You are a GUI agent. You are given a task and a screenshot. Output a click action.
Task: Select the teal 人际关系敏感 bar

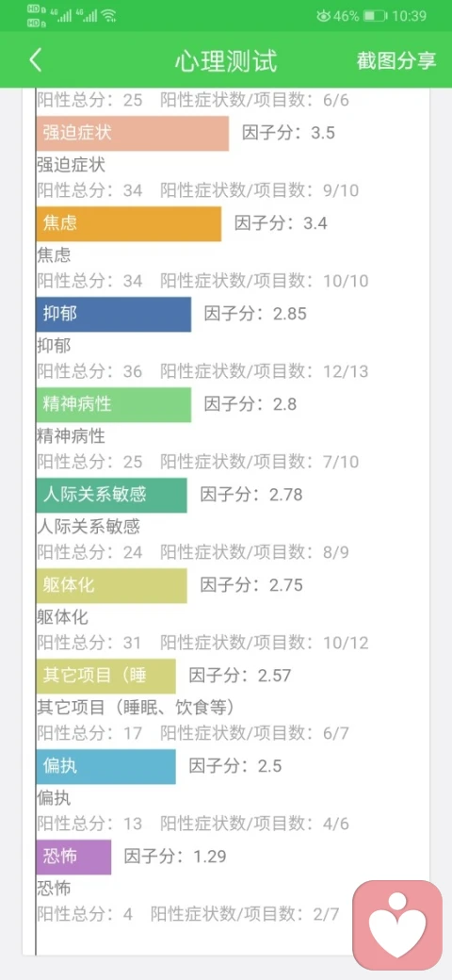[111, 495]
